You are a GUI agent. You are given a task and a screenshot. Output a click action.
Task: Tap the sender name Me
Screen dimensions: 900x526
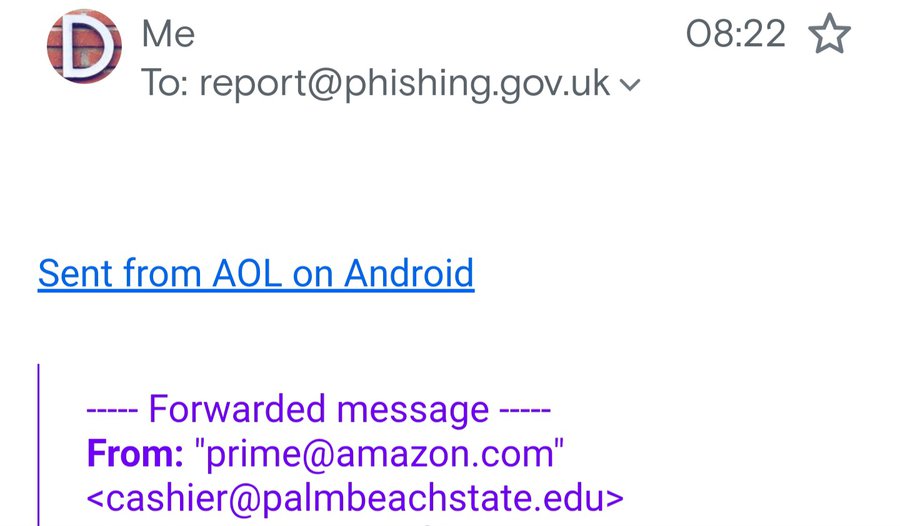tap(168, 33)
